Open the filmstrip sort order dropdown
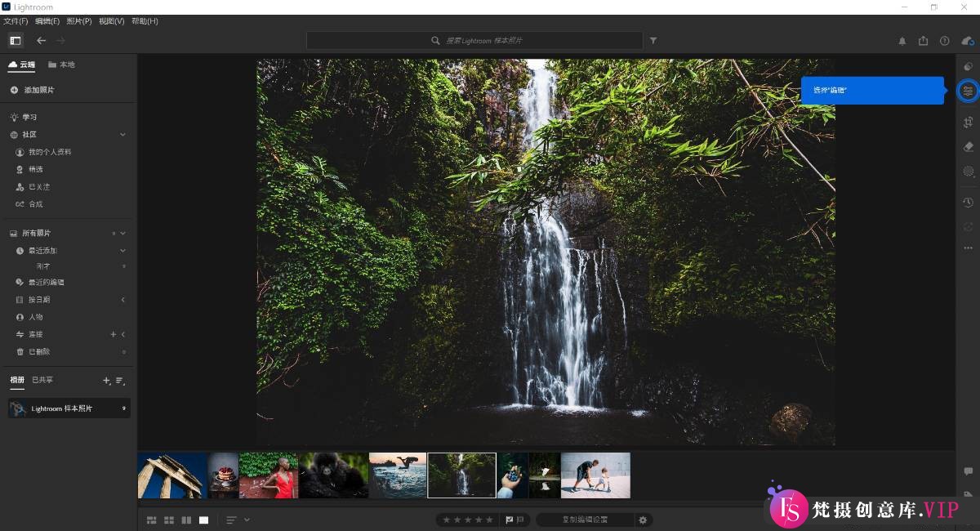 (x=238, y=520)
